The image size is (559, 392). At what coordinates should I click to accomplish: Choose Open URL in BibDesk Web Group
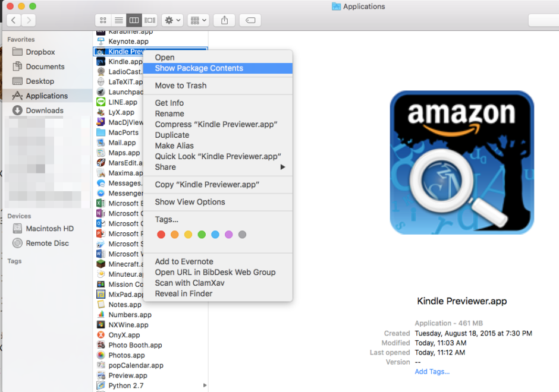pyautogui.click(x=218, y=273)
